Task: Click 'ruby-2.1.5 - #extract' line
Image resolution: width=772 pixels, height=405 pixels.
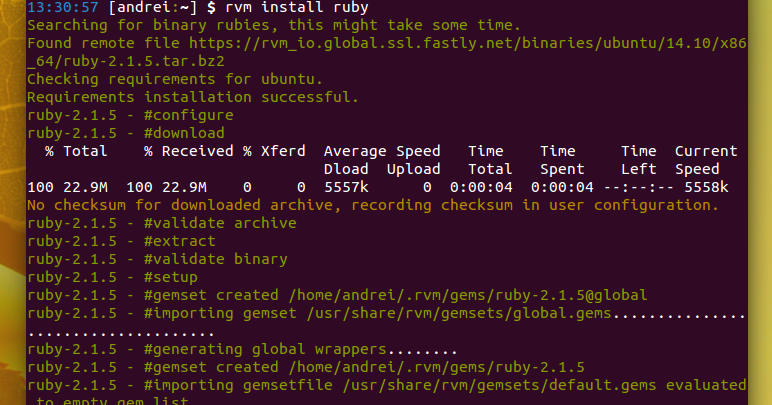Action: tap(121, 241)
